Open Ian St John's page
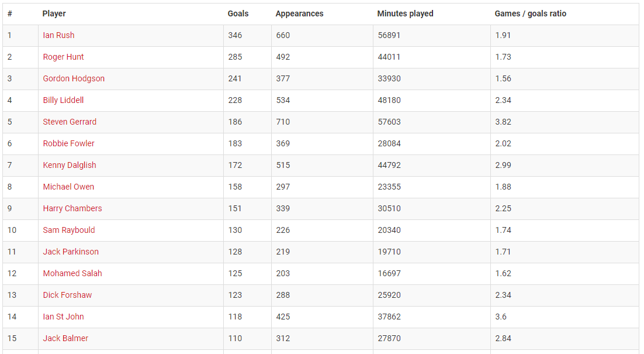This screenshot has height=354, width=644. (x=63, y=317)
